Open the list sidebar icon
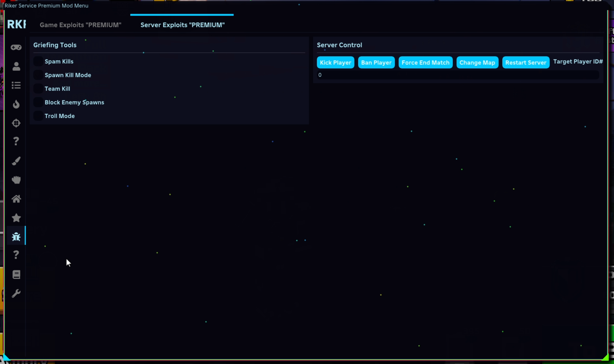 tap(16, 85)
